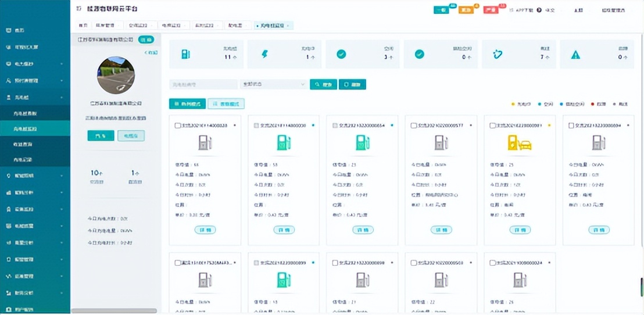The image size is (644, 315).
Task: Click the checkmark icon on the 3个 card
Action: 341,54
